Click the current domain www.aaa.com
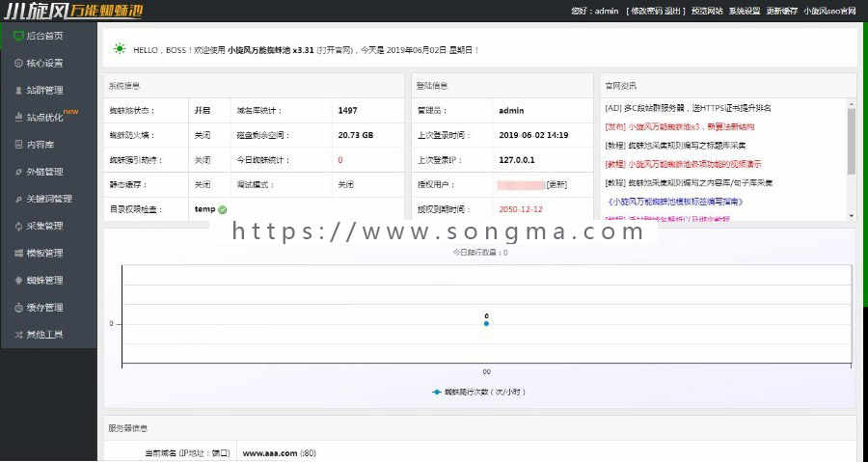The width and height of the screenshot is (868, 462). click(270, 453)
